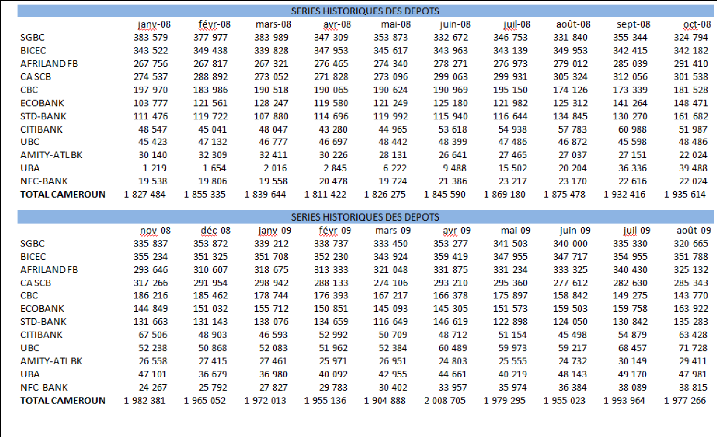Viewport: 717px width, 437px height.
Task: Select the juil-08 column header
Action: (x=517, y=25)
